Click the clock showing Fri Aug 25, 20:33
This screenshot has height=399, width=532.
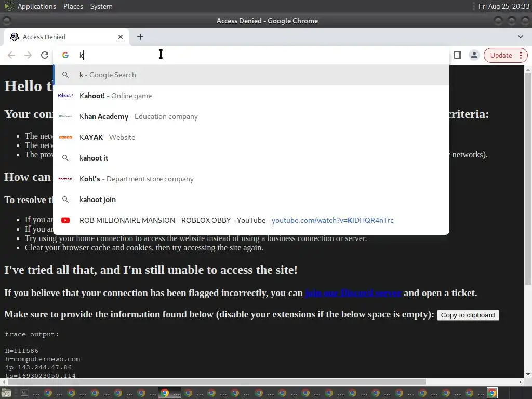[x=503, y=6]
